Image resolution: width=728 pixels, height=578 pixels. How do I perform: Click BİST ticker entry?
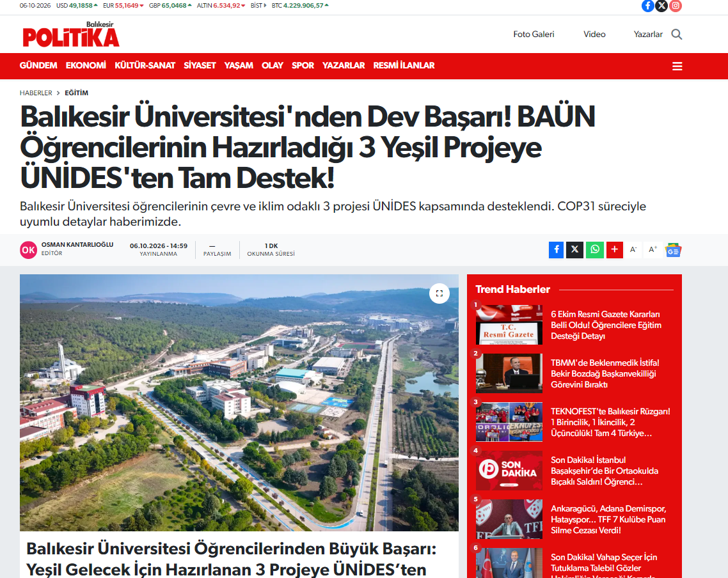[x=258, y=6]
